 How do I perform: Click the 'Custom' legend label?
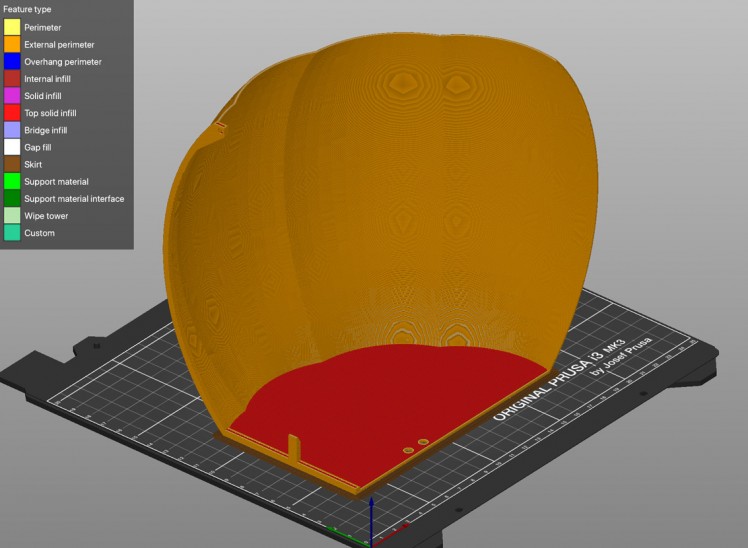click(40, 234)
